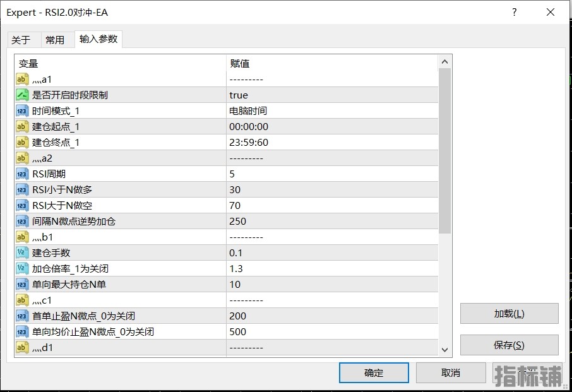Image resolution: width=572 pixels, height=392 pixels.
Task: Click the integer icon beside 单向最大持仓N单
Action: pos(22,285)
